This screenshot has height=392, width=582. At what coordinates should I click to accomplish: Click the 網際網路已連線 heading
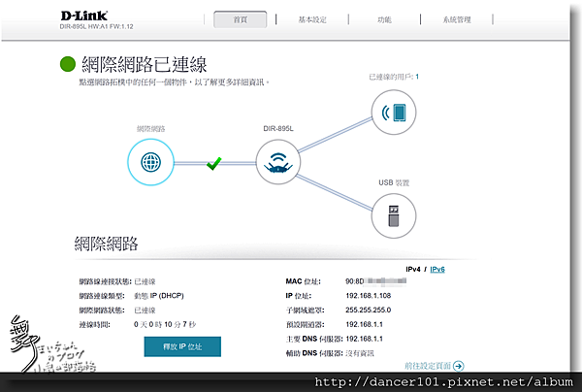point(144,65)
